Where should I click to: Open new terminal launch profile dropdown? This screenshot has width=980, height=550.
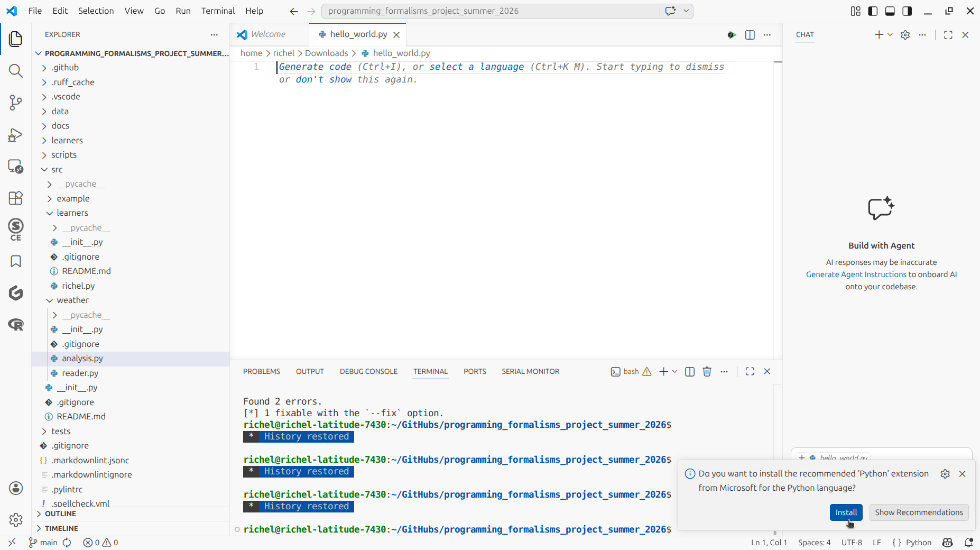click(x=674, y=371)
